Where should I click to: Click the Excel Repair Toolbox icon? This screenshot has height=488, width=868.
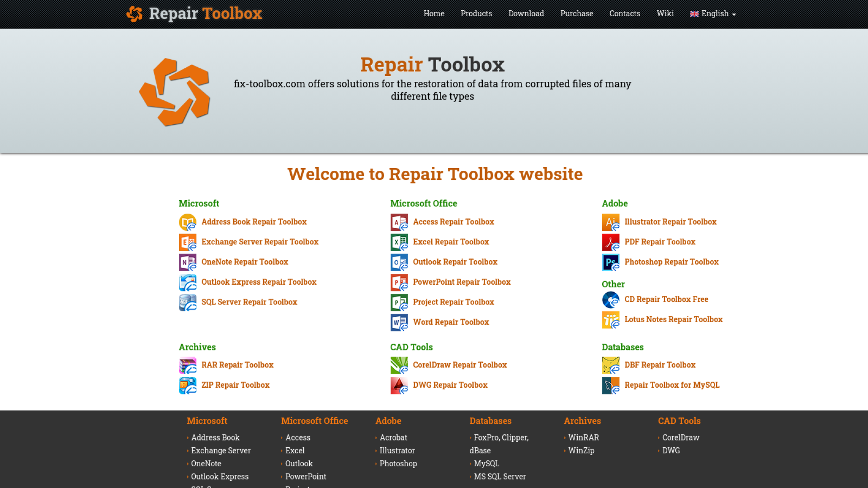[399, 242]
